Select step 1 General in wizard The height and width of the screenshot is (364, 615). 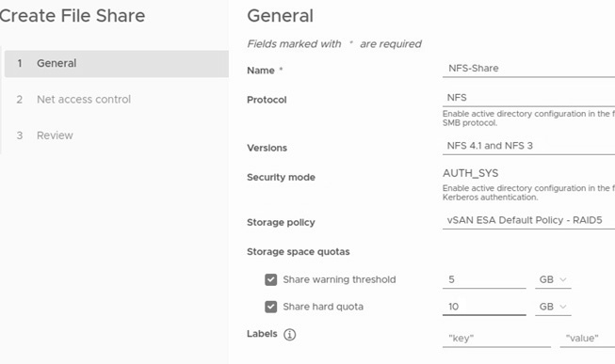[x=117, y=63]
